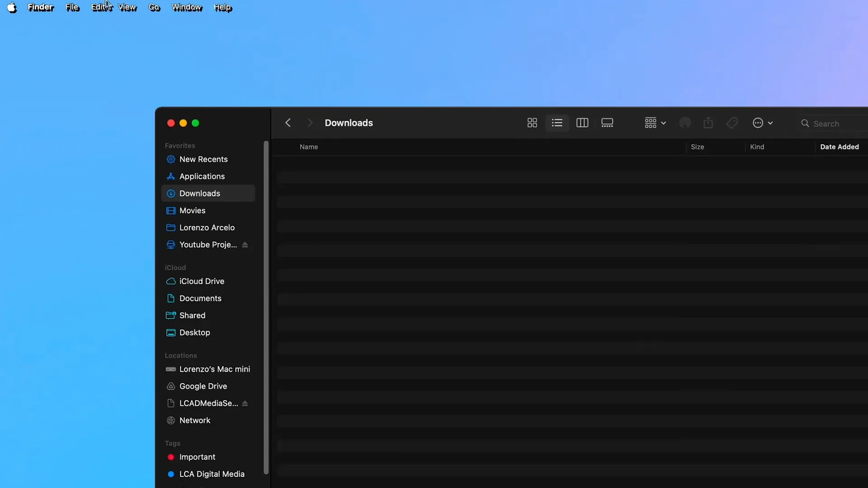The width and height of the screenshot is (868, 488).
Task: Open Documents in sidebar
Action: pos(208,299)
